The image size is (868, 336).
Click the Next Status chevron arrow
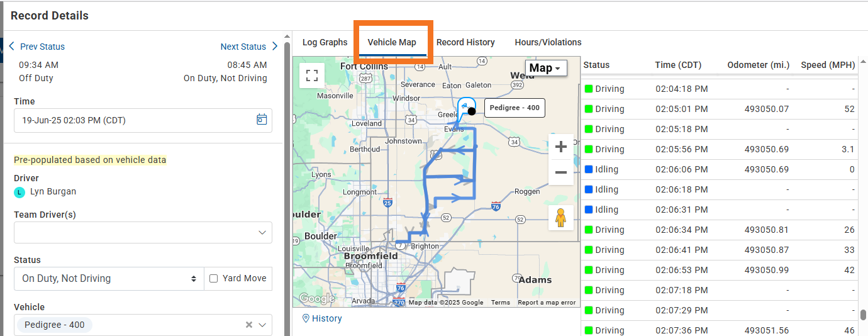[x=274, y=47]
